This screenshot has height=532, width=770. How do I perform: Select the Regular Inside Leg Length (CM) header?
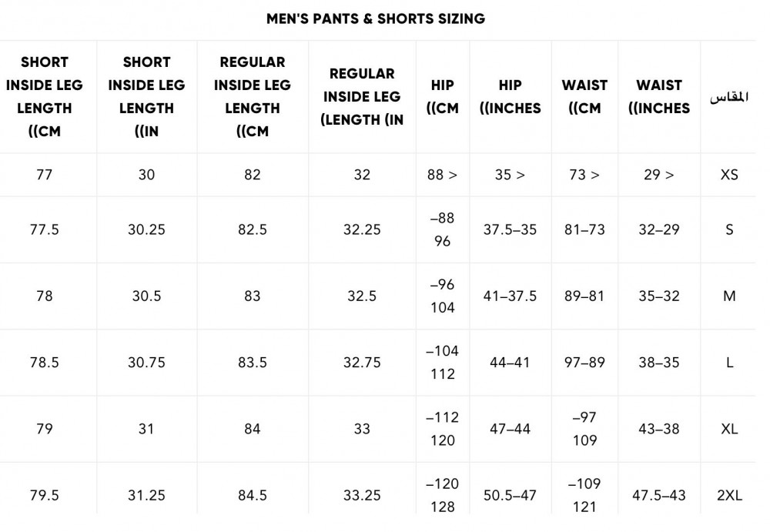(253, 97)
